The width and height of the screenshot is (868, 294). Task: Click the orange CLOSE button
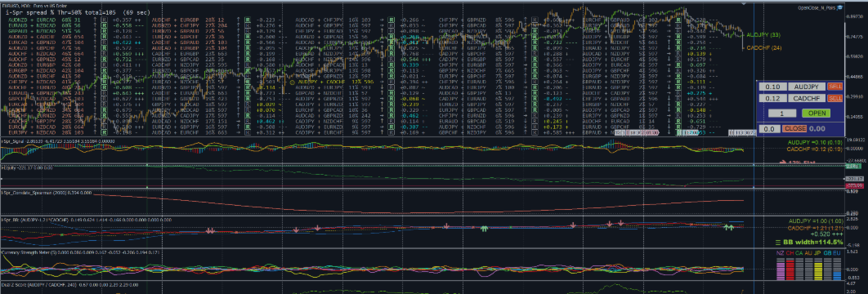pyautogui.click(x=794, y=129)
